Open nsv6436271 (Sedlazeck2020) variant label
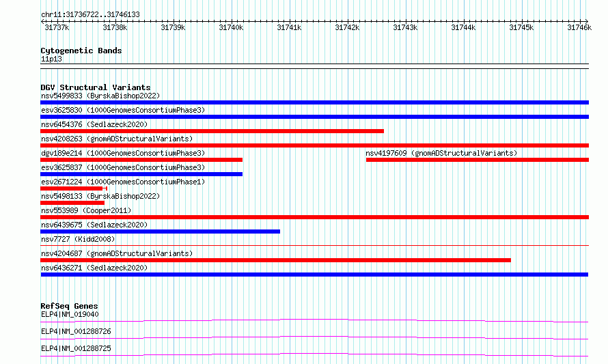Image resolution: width=608 pixels, height=364 pixels. [94, 268]
